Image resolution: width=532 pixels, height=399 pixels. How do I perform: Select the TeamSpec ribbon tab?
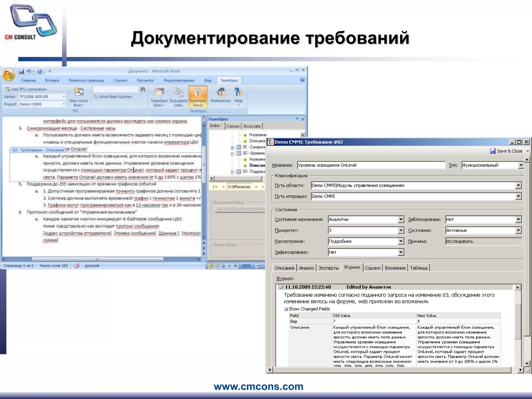tap(229, 81)
